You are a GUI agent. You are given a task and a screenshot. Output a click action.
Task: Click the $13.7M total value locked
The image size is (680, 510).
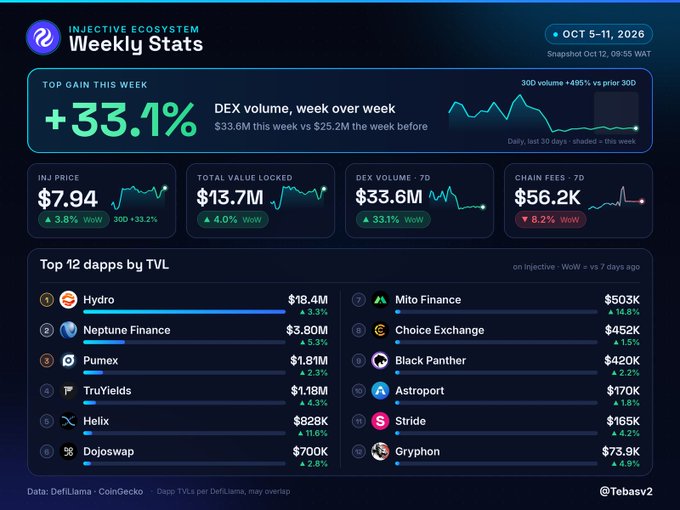[x=230, y=198]
